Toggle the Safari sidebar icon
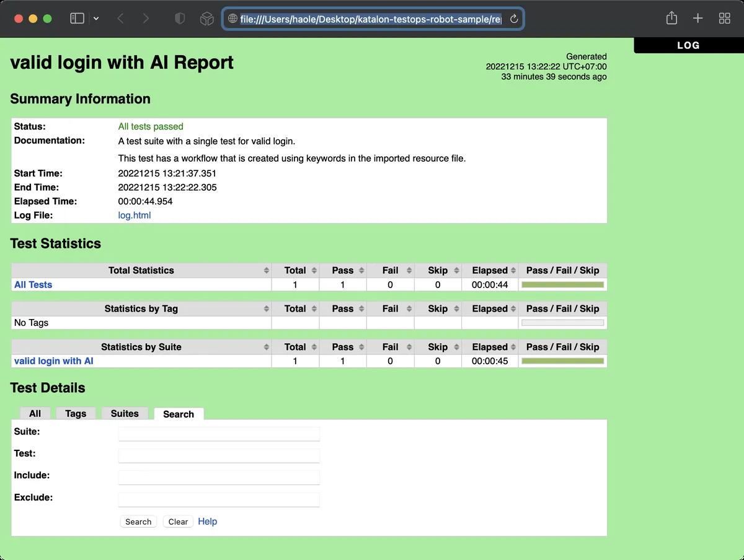The width and height of the screenshot is (744, 560). tap(76, 18)
